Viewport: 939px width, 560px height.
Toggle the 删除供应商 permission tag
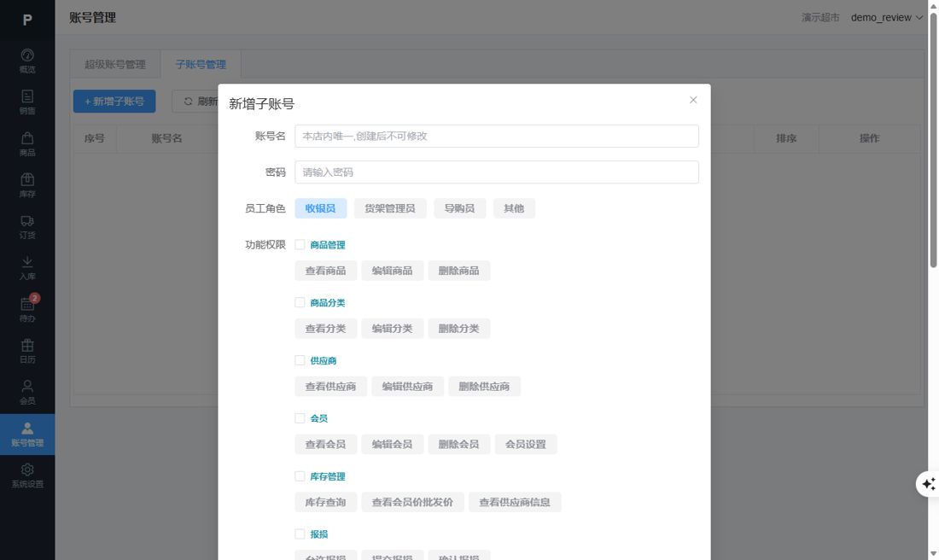pyautogui.click(x=484, y=387)
